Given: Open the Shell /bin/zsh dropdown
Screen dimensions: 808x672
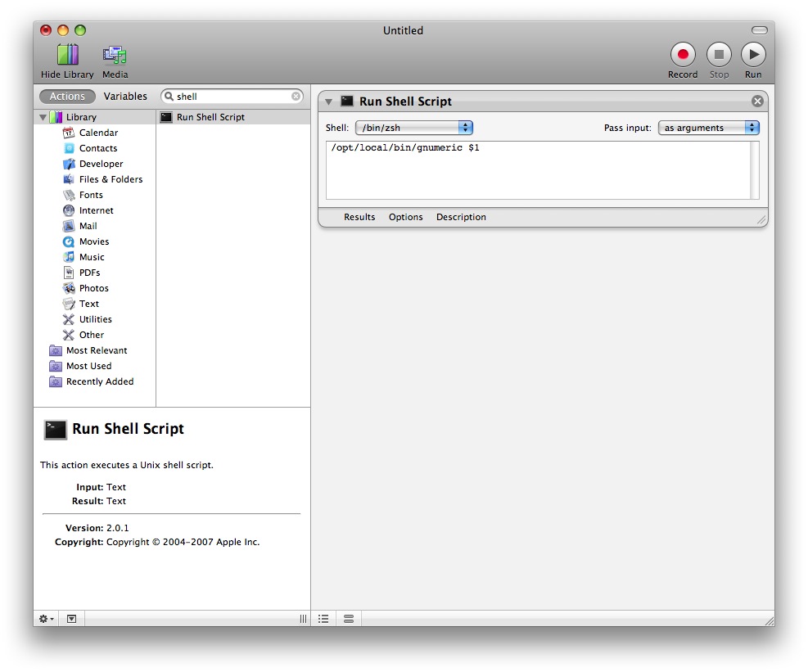Looking at the screenshot, I should click(x=414, y=128).
